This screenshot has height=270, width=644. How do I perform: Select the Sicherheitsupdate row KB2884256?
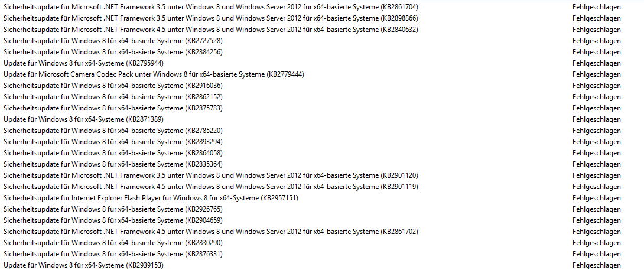point(113,52)
